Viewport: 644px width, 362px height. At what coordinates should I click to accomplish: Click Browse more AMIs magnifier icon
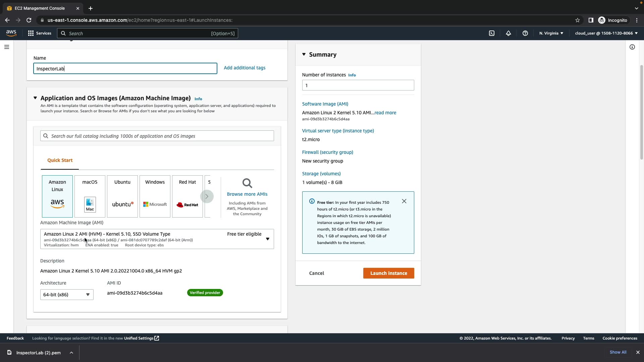[247, 183]
